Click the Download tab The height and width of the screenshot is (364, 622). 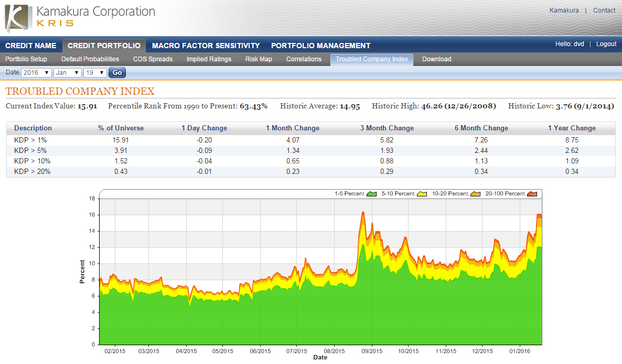(x=436, y=59)
